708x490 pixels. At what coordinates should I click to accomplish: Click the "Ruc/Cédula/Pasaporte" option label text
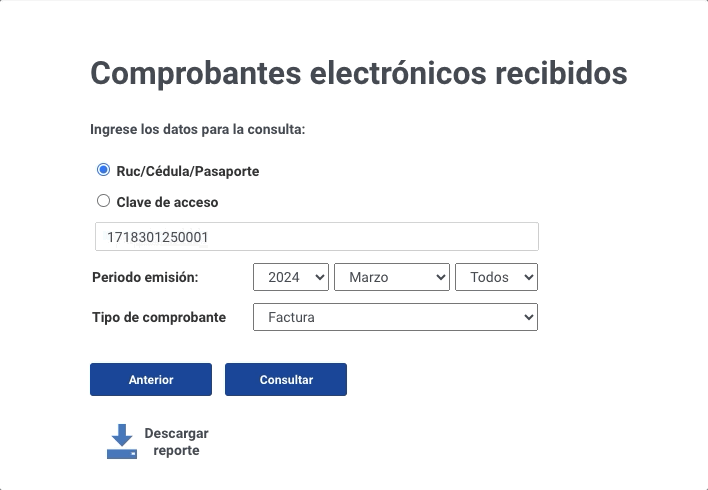pyautogui.click(x=187, y=172)
